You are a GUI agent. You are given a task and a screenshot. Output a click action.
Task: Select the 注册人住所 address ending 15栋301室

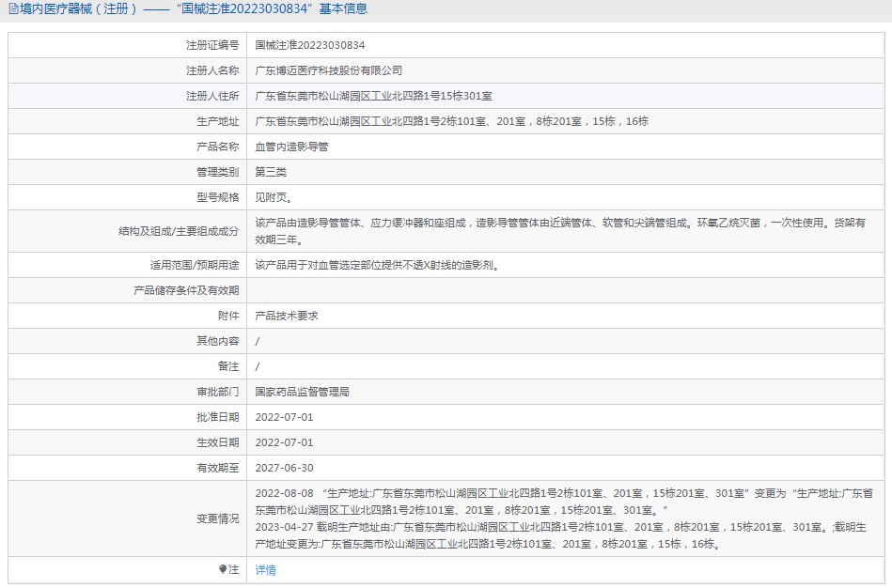coord(373,96)
